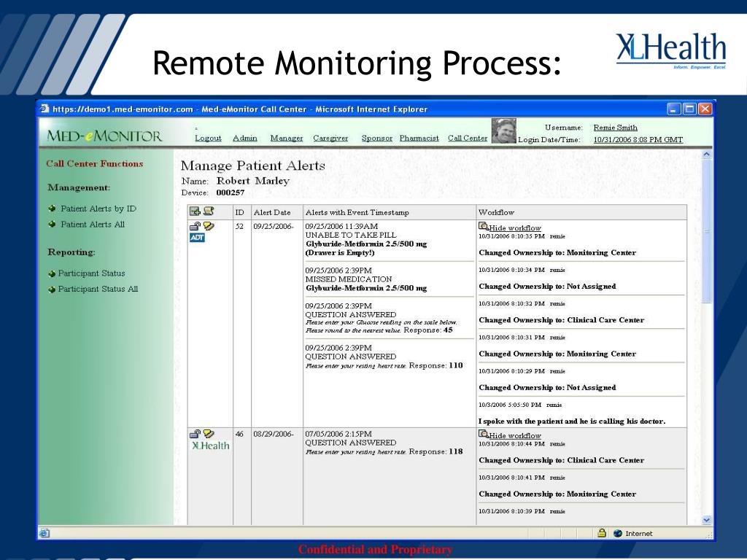747x560 pixels.
Task: Open the Admin menu link
Action: 245,138
